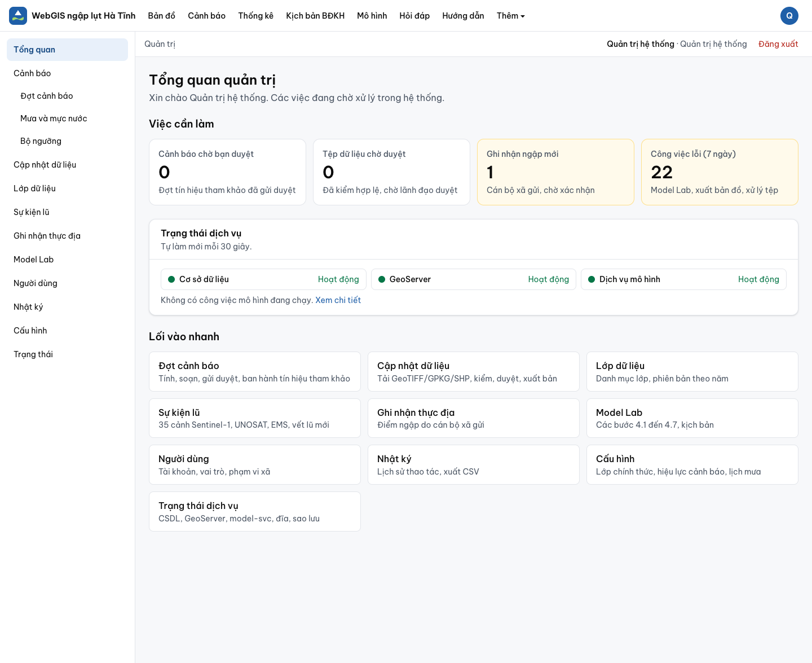The width and height of the screenshot is (812, 663).
Task: Open the Cập nhật dữ liệu quick-access card
Action: click(474, 371)
